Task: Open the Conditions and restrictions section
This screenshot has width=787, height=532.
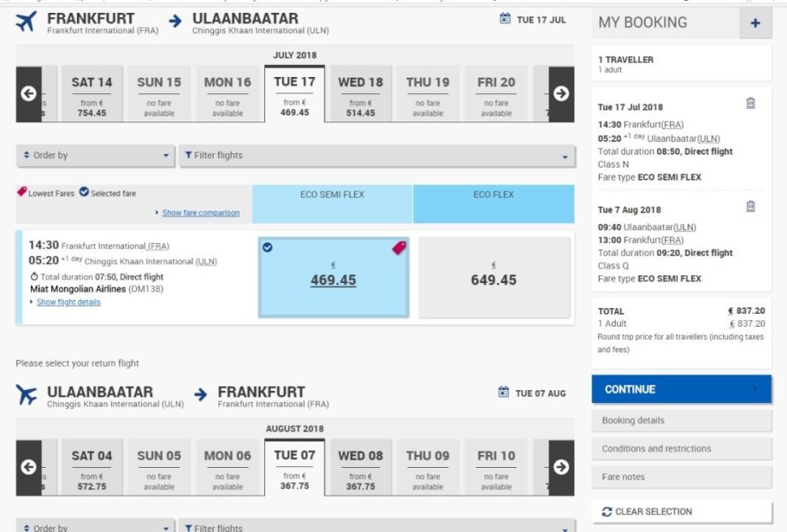Action: [681, 449]
